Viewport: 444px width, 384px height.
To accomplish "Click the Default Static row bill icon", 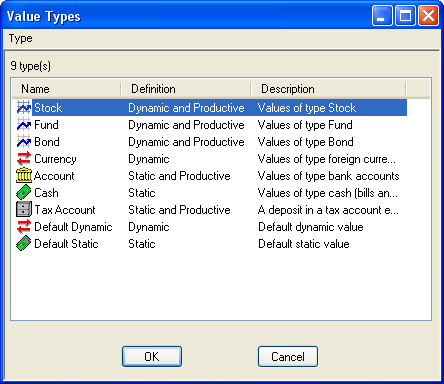I will coord(24,244).
